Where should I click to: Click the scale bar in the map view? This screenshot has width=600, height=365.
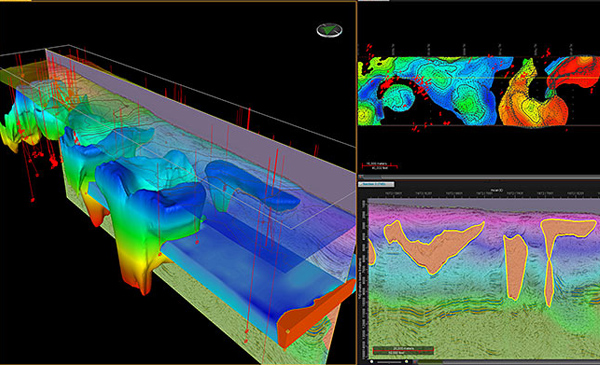[380, 166]
